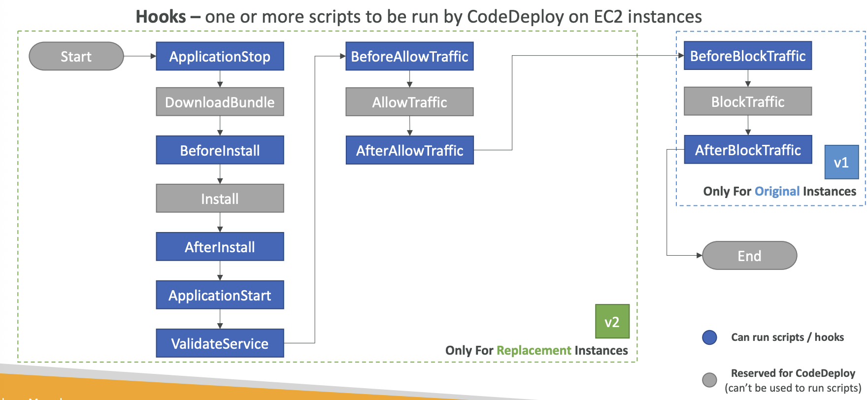This screenshot has height=400, width=868.
Task: Click the blue legend circle
Action: (709, 337)
